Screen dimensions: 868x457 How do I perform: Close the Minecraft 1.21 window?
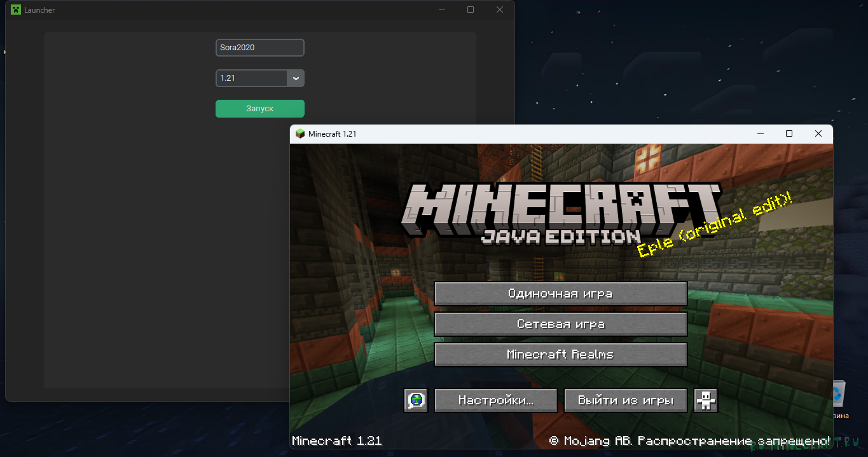tap(818, 133)
